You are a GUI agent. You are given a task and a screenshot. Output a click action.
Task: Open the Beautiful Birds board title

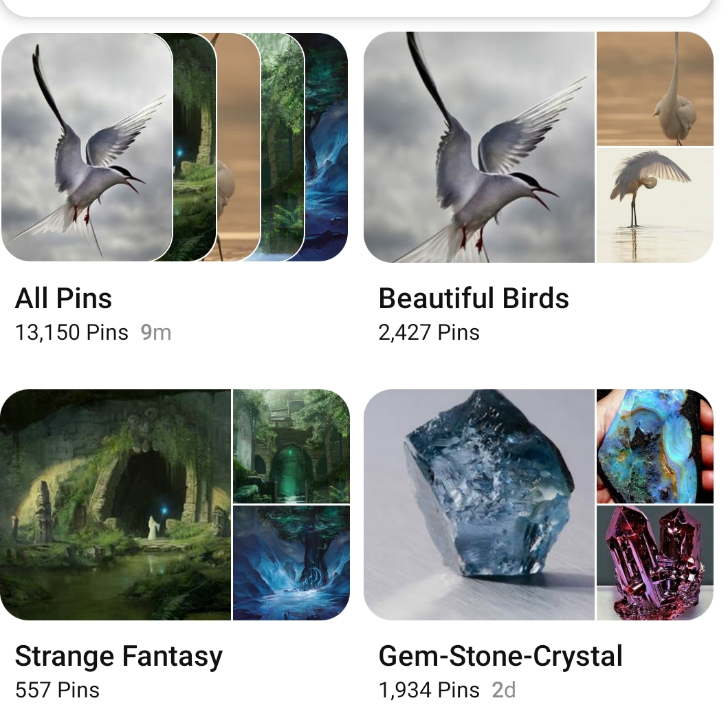(x=474, y=299)
